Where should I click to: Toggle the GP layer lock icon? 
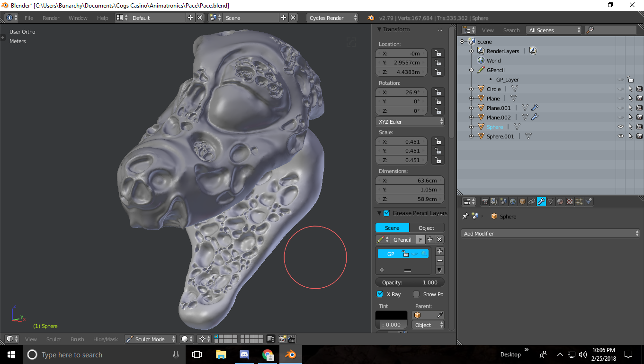point(405,254)
